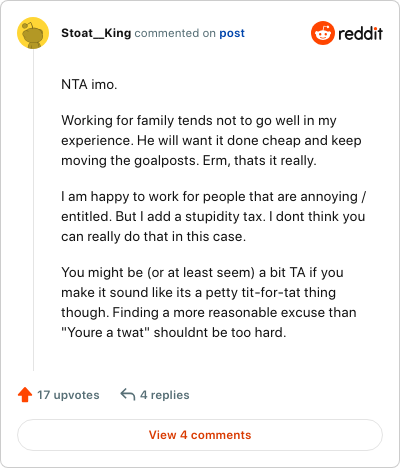The image size is (400, 468).
Task: Click the 'reddit' wordmark text
Action: coord(361,33)
